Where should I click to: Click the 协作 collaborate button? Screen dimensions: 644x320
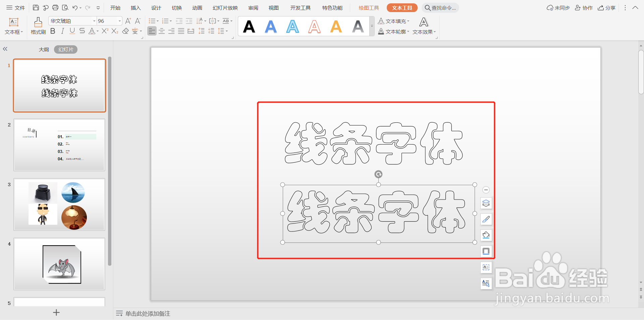coord(584,8)
